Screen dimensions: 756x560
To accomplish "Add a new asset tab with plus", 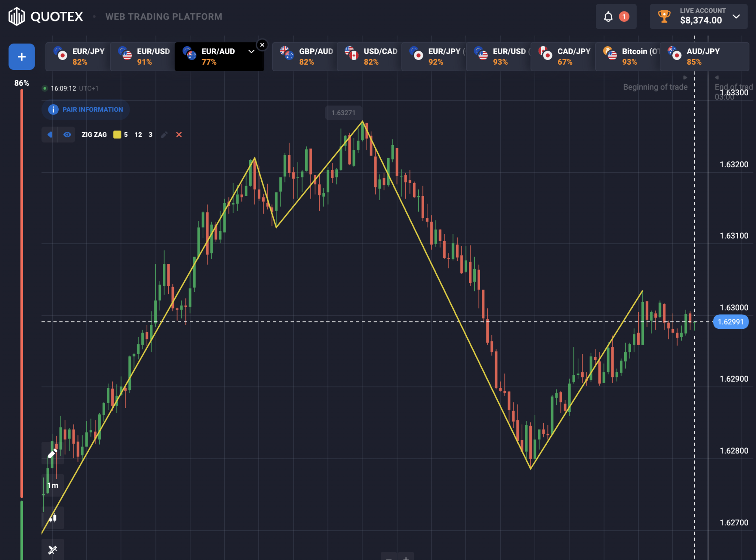I will pyautogui.click(x=22, y=57).
